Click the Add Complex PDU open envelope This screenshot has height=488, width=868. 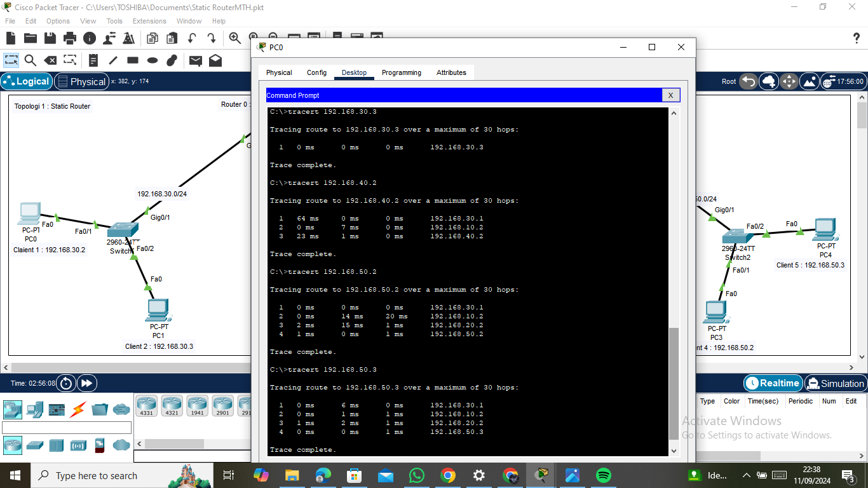[215, 60]
